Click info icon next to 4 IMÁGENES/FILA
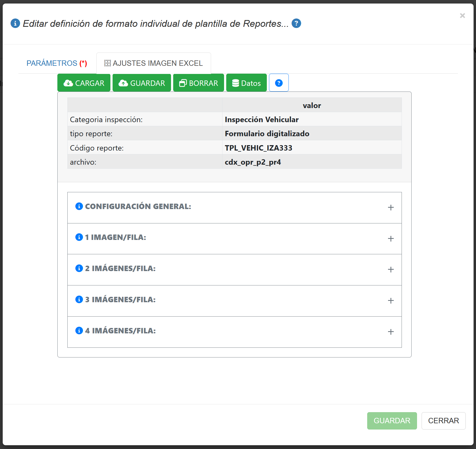The width and height of the screenshot is (476, 449). (79, 331)
